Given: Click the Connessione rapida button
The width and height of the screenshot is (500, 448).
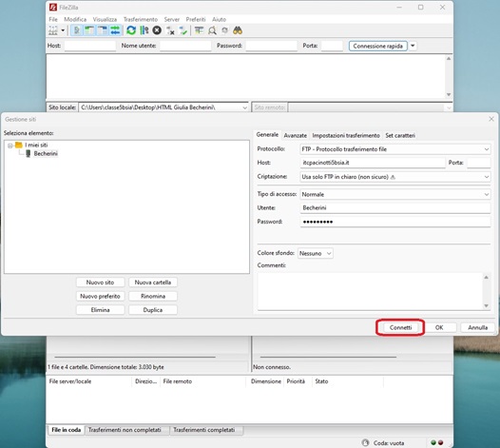Looking at the screenshot, I should point(378,46).
